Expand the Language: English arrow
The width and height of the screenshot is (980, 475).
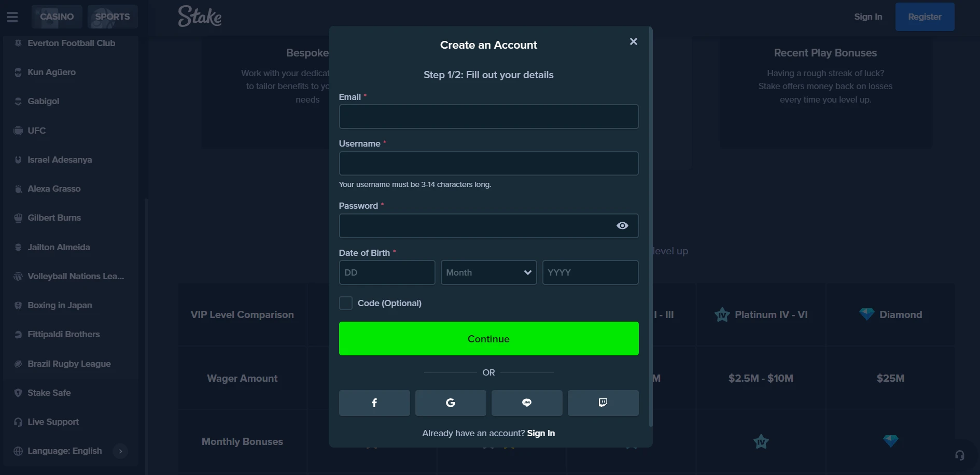(120, 451)
